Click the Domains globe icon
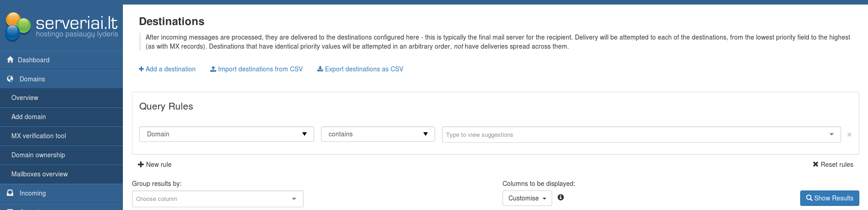 pos(10,79)
